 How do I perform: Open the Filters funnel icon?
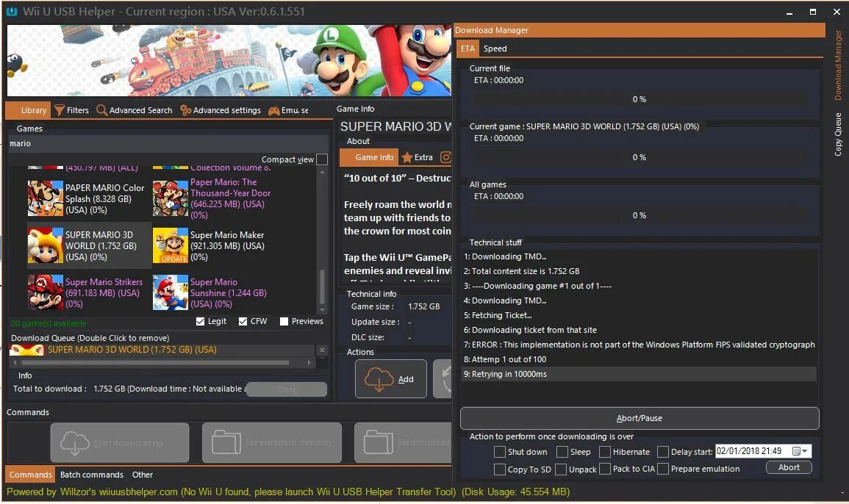(59, 110)
